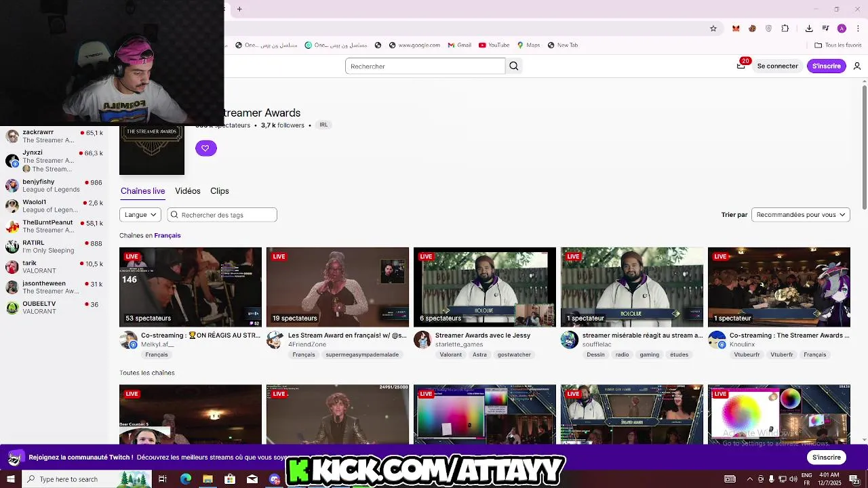Open File Explorer from taskbar
868x488 pixels.
click(208, 479)
